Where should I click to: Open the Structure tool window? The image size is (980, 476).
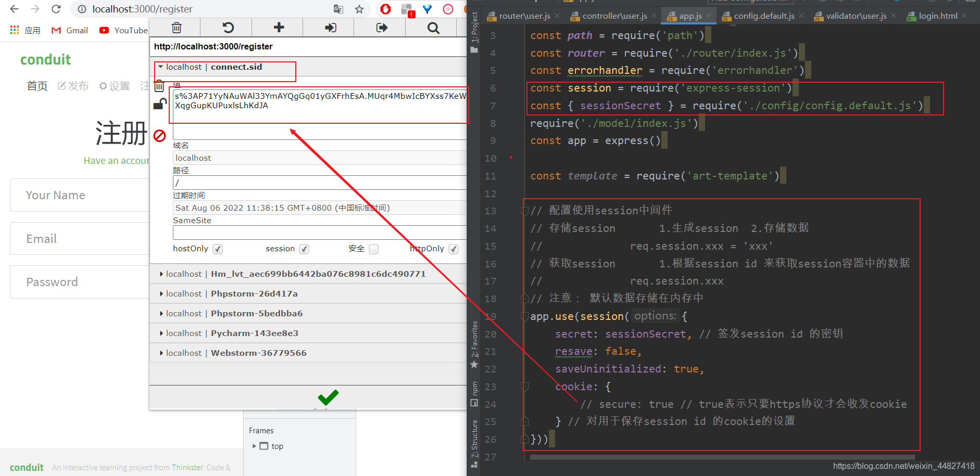click(474, 443)
